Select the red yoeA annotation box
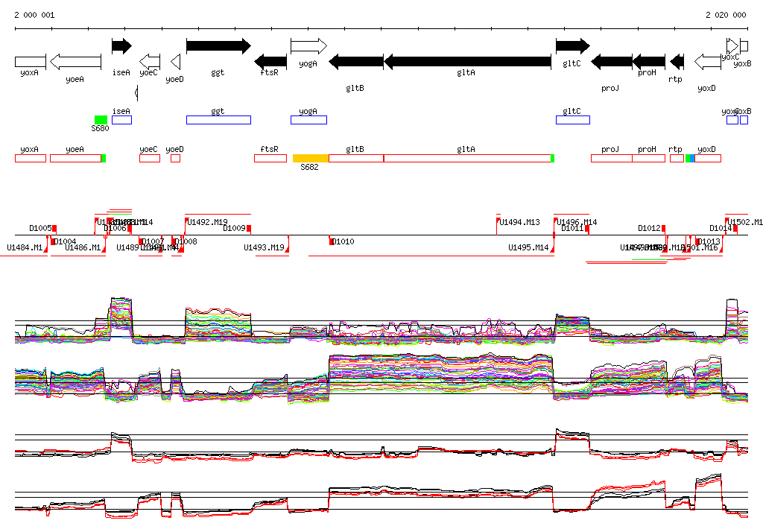This screenshot has height=532, width=763. coord(75,158)
